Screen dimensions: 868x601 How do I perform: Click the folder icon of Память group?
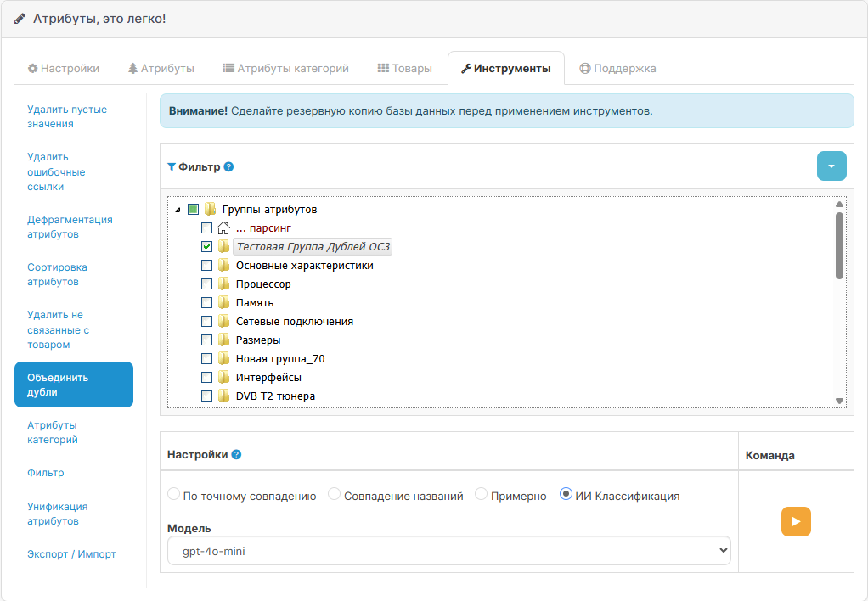coord(223,303)
